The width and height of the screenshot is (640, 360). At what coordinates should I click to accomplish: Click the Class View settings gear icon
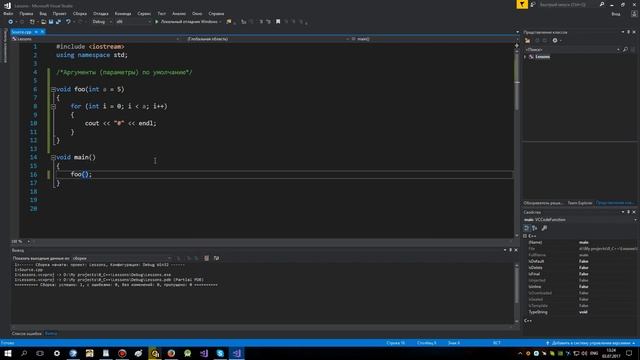coord(555,40)
